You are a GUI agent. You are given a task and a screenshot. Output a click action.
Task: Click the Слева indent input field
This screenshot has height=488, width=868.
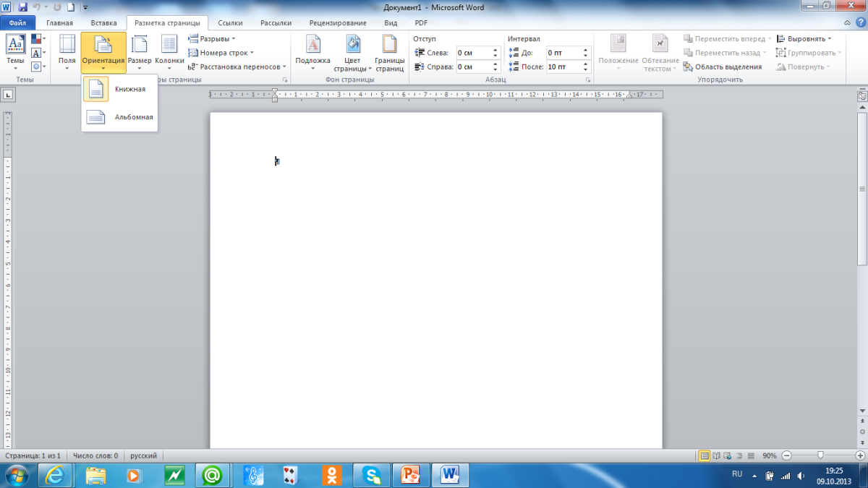point(478,53)
